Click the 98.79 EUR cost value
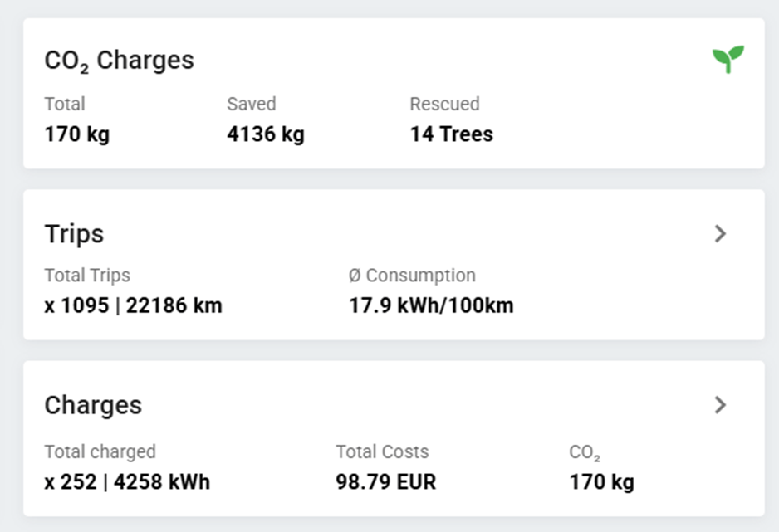 (385, 482)
